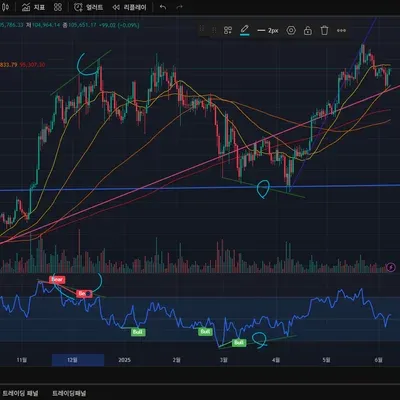Image resolution: width=400 pixels, height=400 pixels.
Task: Create an alert with 얼러트 button
Action: pos(88,7)
